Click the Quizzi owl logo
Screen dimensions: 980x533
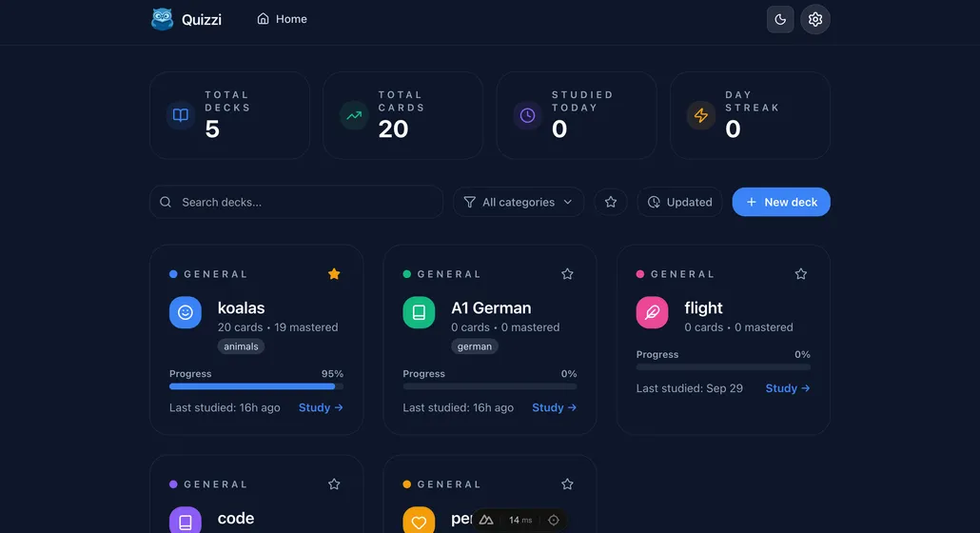click(163, 19)
